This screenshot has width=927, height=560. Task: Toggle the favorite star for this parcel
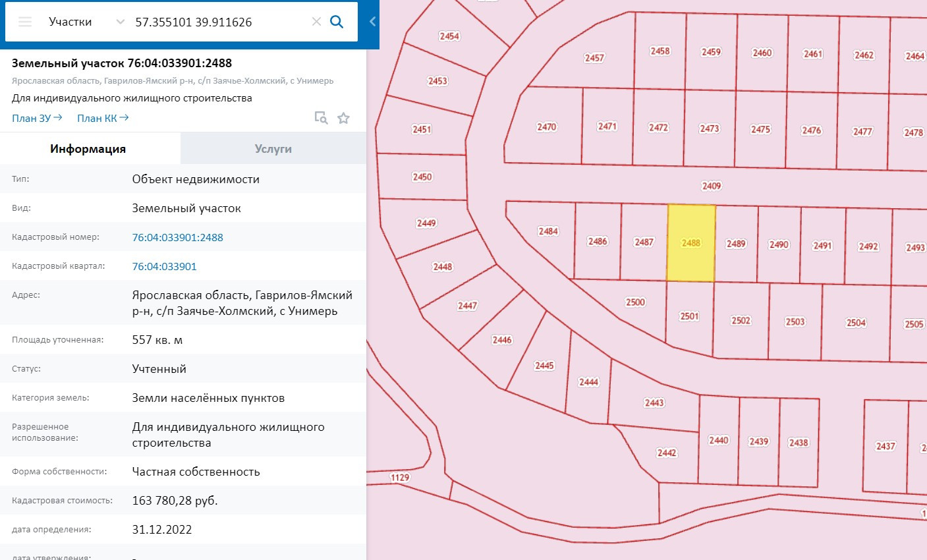click(343, 118)
